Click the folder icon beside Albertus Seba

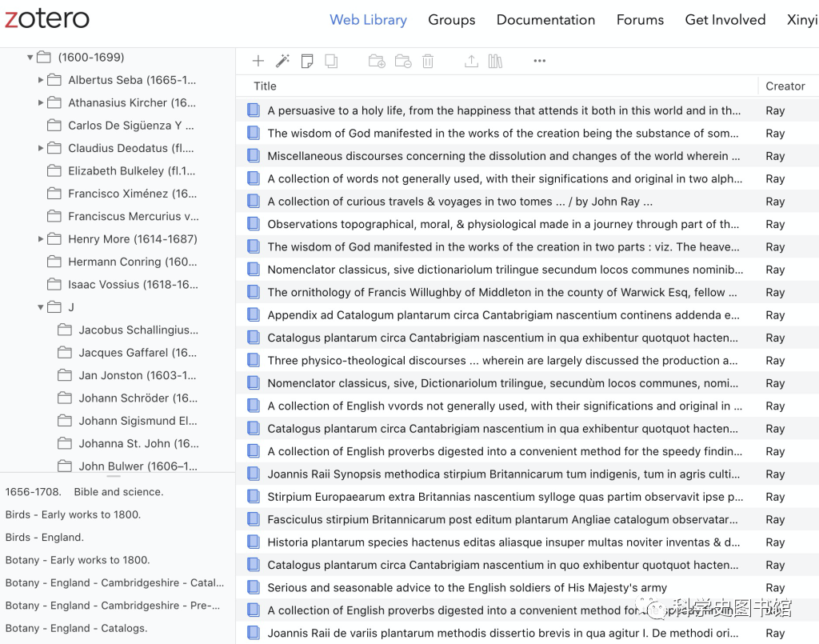(54, 80)
